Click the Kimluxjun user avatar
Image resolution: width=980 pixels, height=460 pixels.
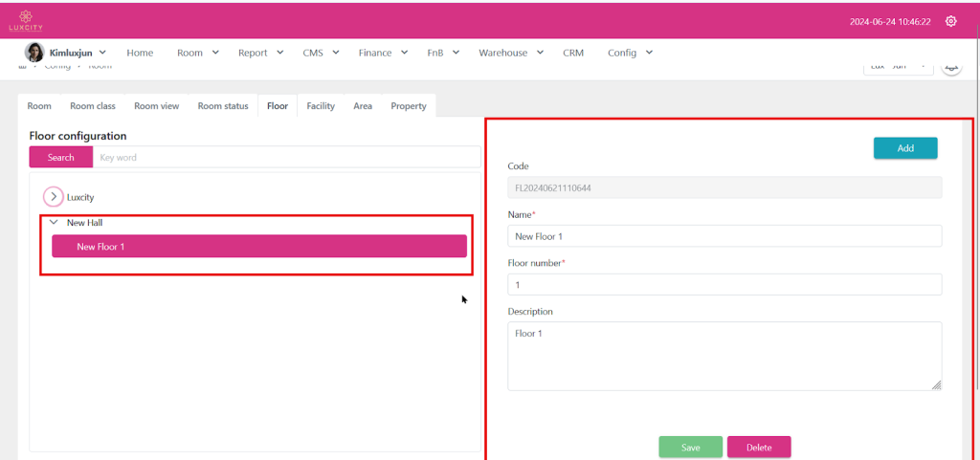pyautogui.click(x=33, y=53)
